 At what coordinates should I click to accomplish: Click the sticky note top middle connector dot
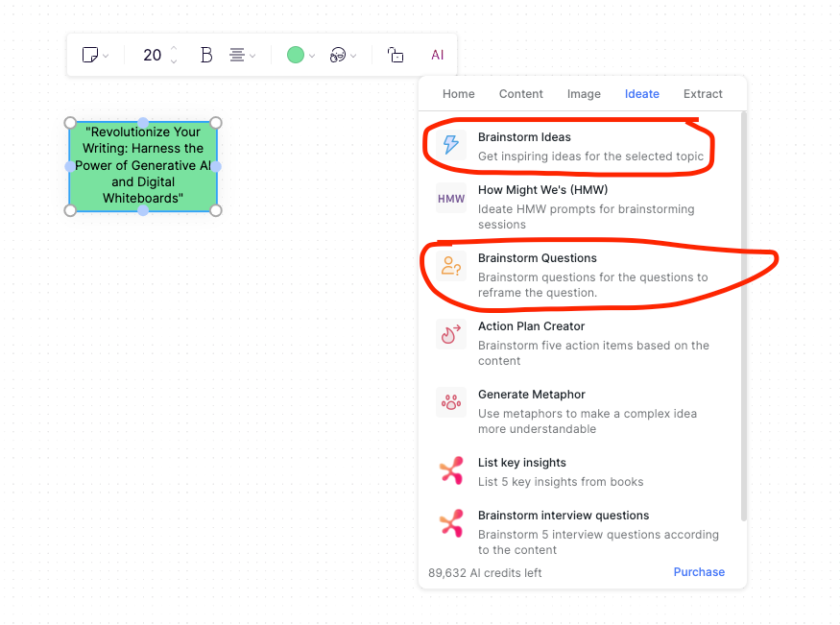(143, 123)
